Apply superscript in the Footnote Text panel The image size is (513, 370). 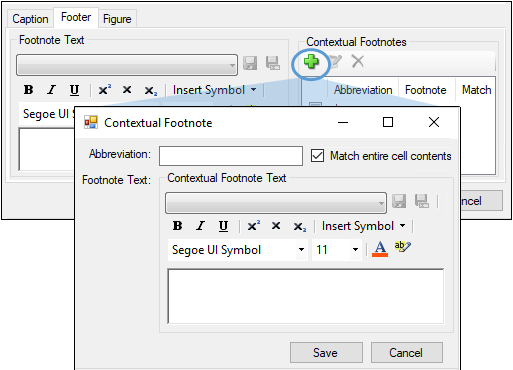pos(105,90)
